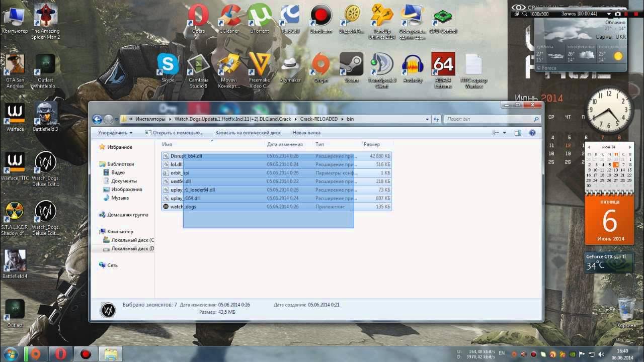Click the Поиск: bin search field
The image size is (644, 362).
[x=492, y=119]
